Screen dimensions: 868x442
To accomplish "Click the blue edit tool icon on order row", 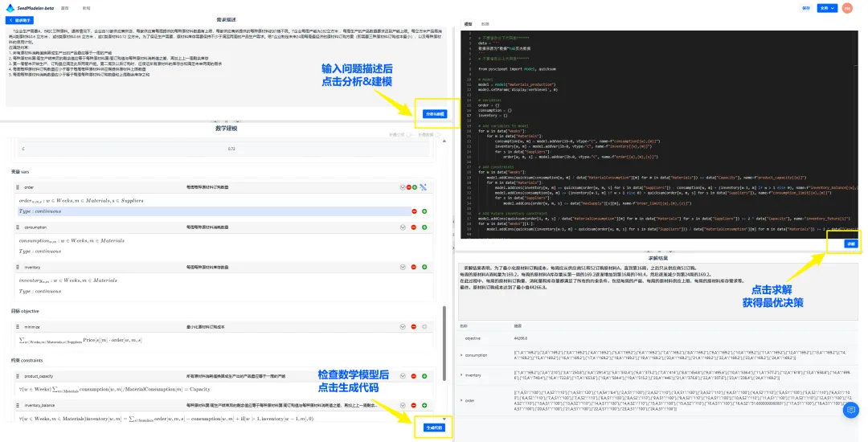I will pyautogui.click(x=424, y=187).
